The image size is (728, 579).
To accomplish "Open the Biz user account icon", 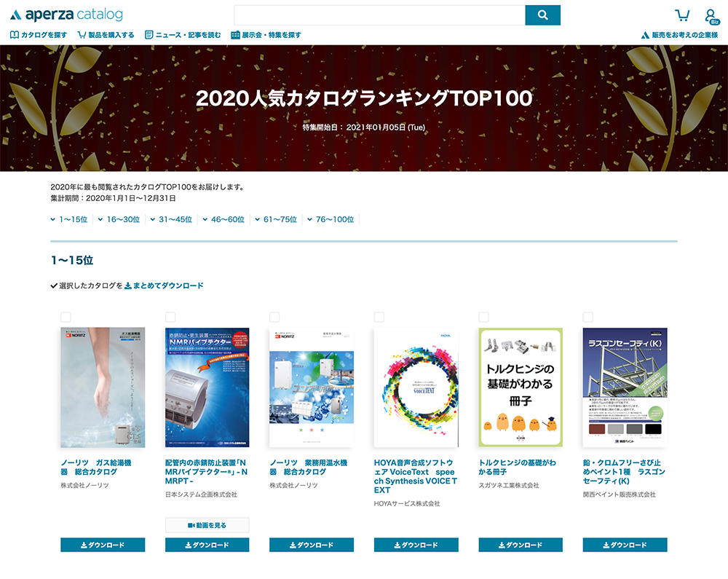I will click(711, 17).
